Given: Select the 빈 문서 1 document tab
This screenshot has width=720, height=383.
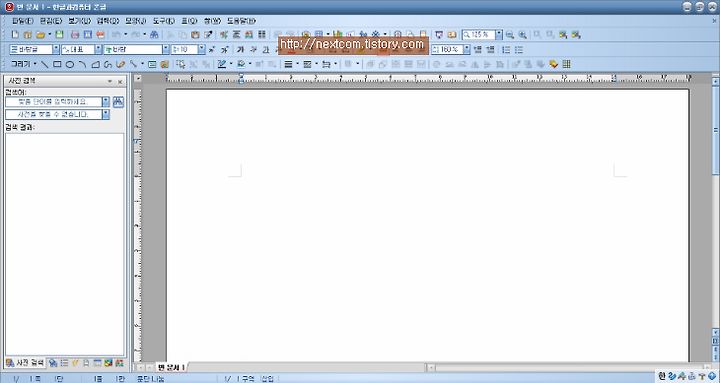Looking at the screenshot, I should pos(171,367).
